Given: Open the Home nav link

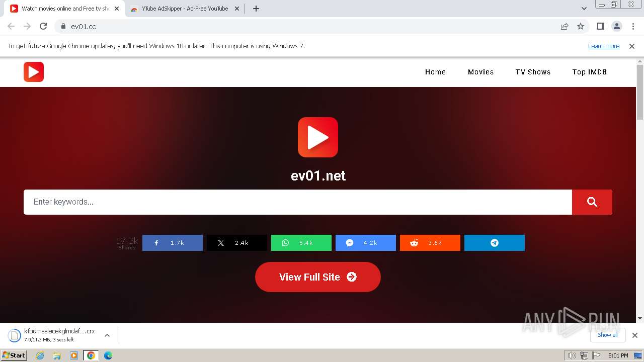Looking at the screenshot, I should click(435, 72).
